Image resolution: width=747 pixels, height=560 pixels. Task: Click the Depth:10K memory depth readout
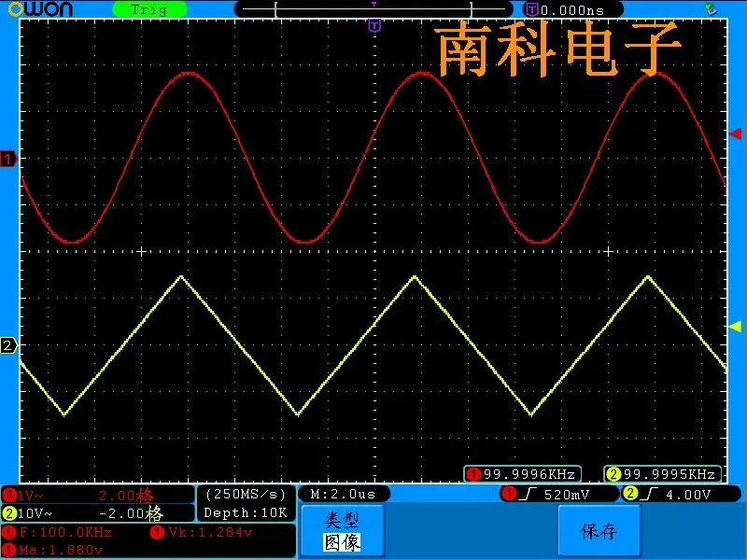pyautogui.click(x=246, y=512)
